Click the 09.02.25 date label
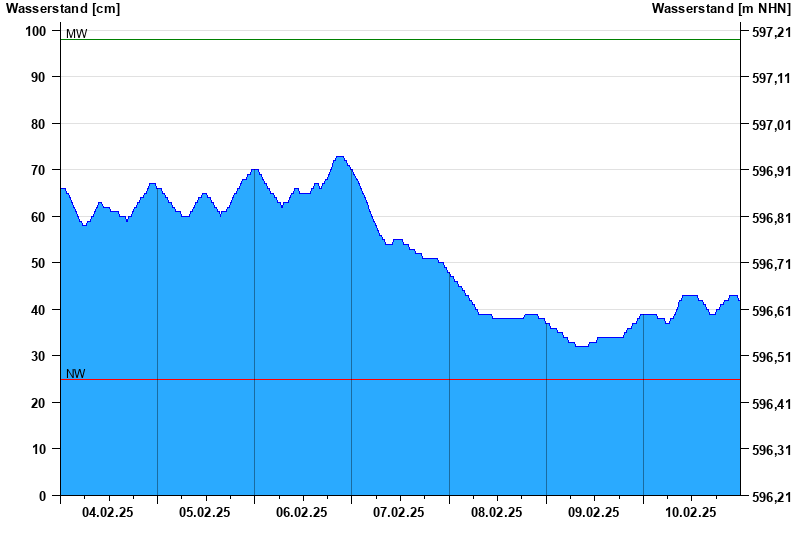Image resolution: width=800 pixels, height=550 pixels. (593, 512)
